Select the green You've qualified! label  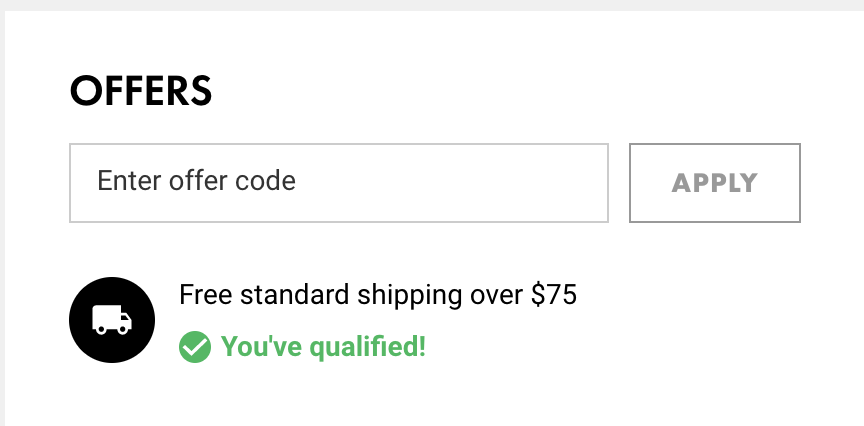pos(323,347)
